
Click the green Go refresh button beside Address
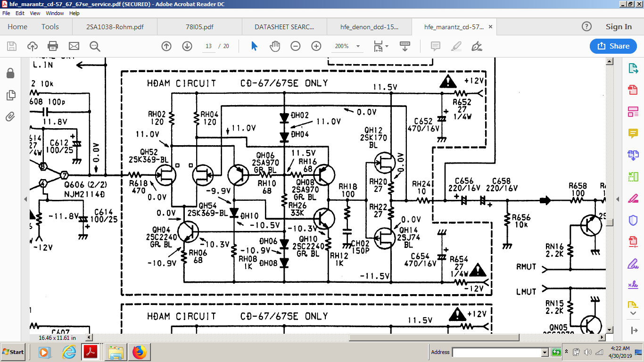(556, 352)
